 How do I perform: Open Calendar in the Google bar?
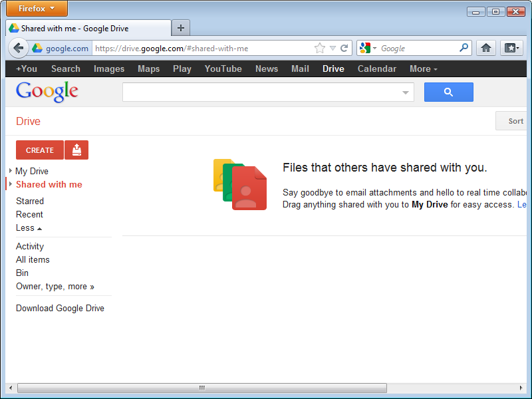pyautogui.click(x=377, y=69)
